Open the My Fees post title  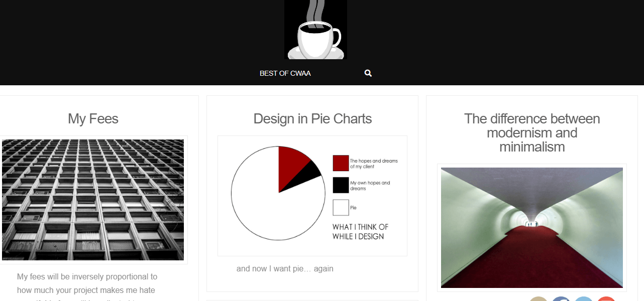(93, 119)
